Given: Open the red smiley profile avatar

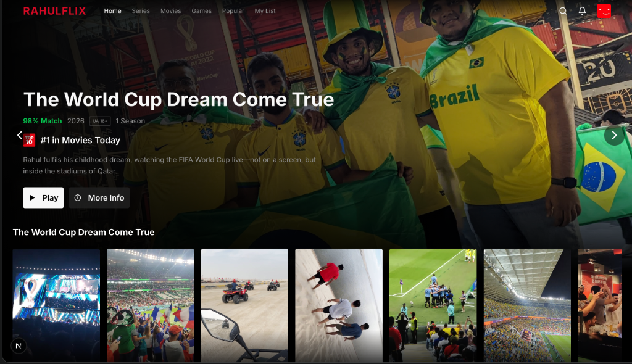Looking at the screenshot, I should tap(604, 11).
